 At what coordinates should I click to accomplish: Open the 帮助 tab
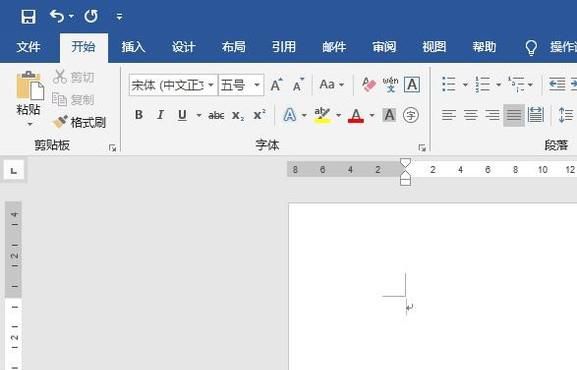click(484, 47)
